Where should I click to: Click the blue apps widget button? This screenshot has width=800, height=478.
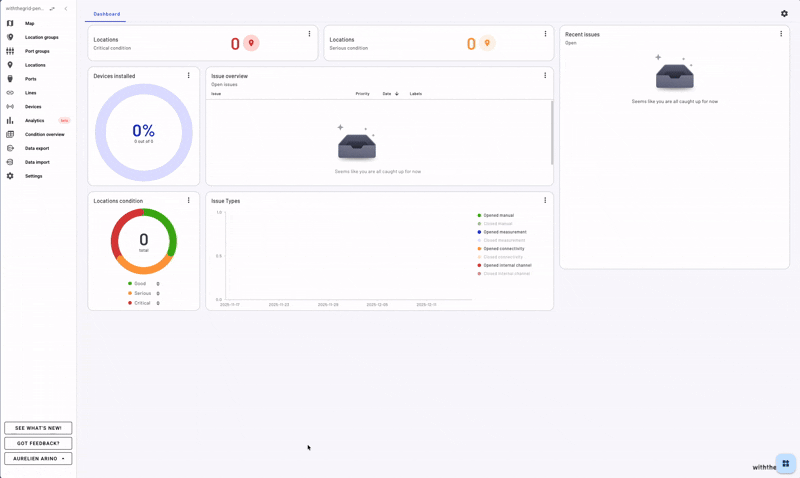coord(785,464)
